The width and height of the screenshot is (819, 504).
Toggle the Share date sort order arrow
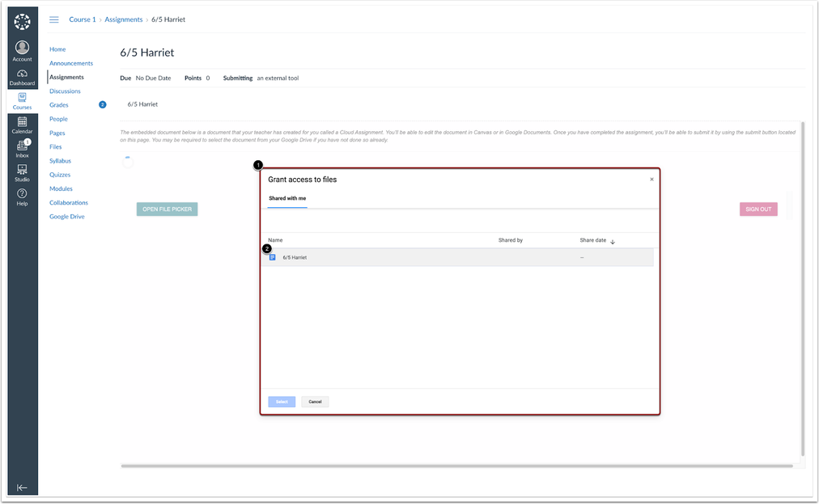click(613, 240)
